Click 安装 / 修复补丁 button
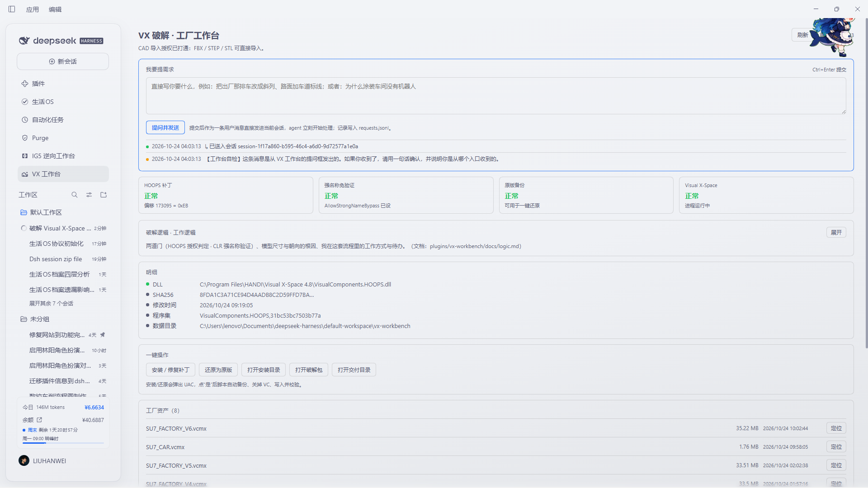The width and height of the screenshot is (868, 488). tap(170, 370)
